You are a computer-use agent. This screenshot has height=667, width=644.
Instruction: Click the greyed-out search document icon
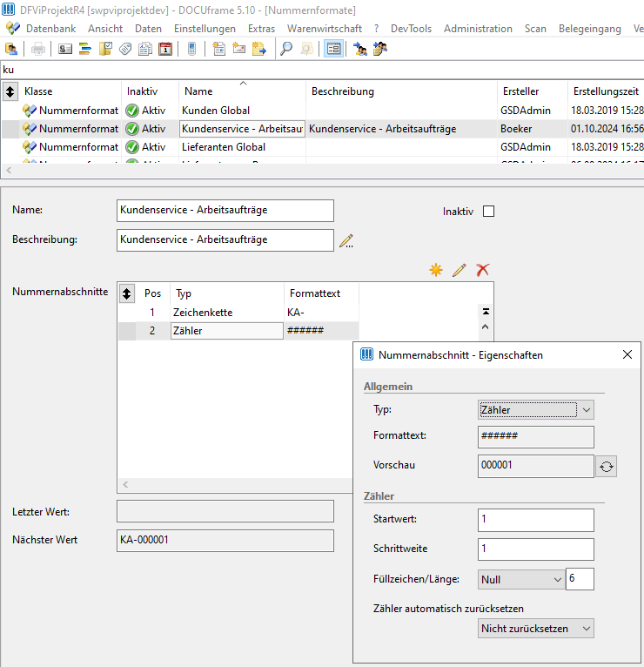point(306,50)
